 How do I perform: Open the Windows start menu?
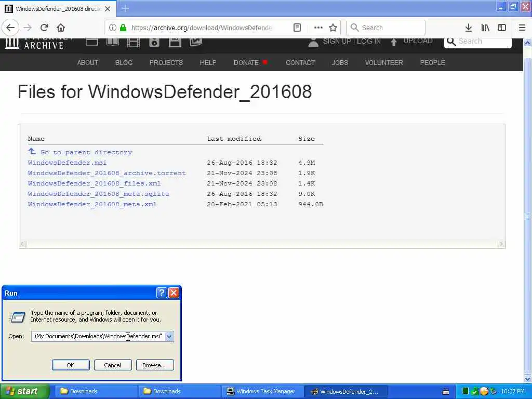[24, 392]
